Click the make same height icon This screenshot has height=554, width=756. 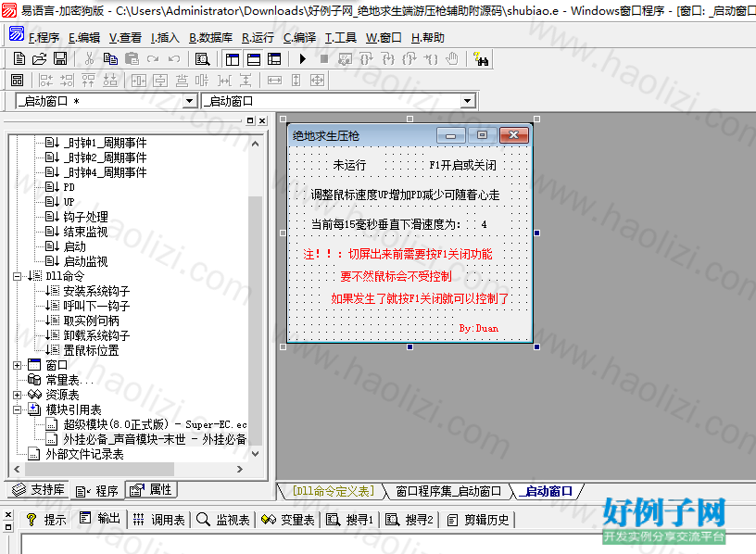[x=296, y=80]
